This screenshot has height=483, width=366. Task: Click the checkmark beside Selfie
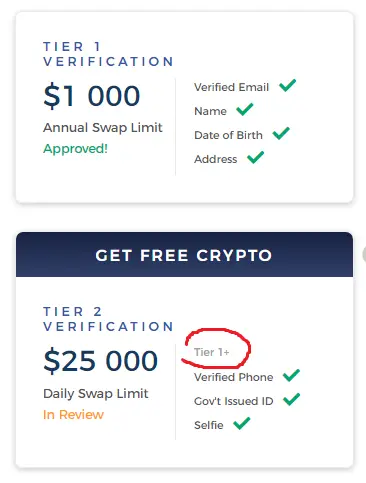point(242,423)
